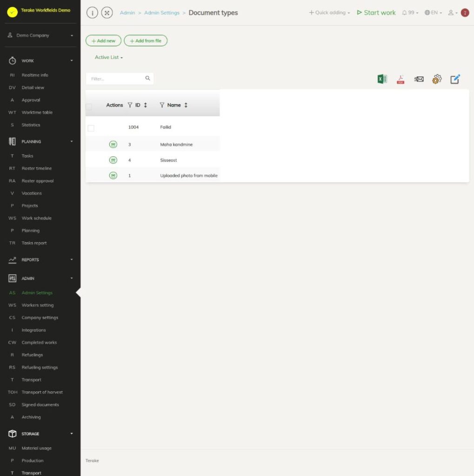This screenshot has height=476, width=474.
Task: Follow the Admin Settings breadcrumb link
Action: (162, 13)
